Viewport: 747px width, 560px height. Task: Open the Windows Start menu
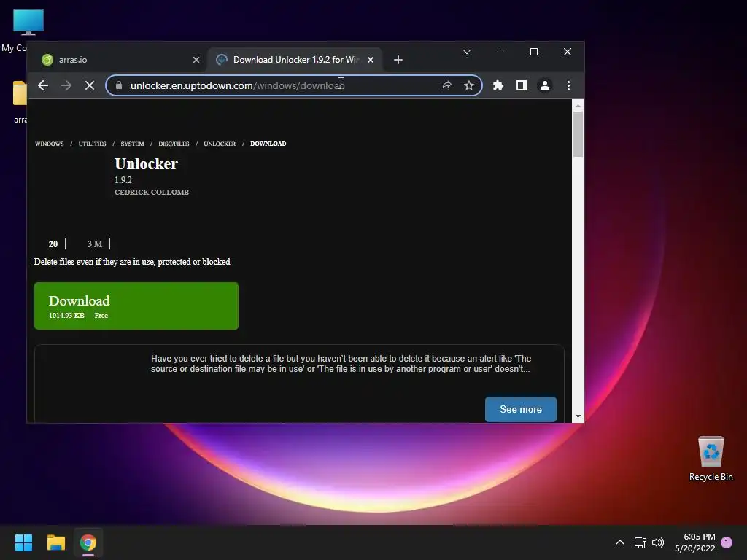click(23, 542)
